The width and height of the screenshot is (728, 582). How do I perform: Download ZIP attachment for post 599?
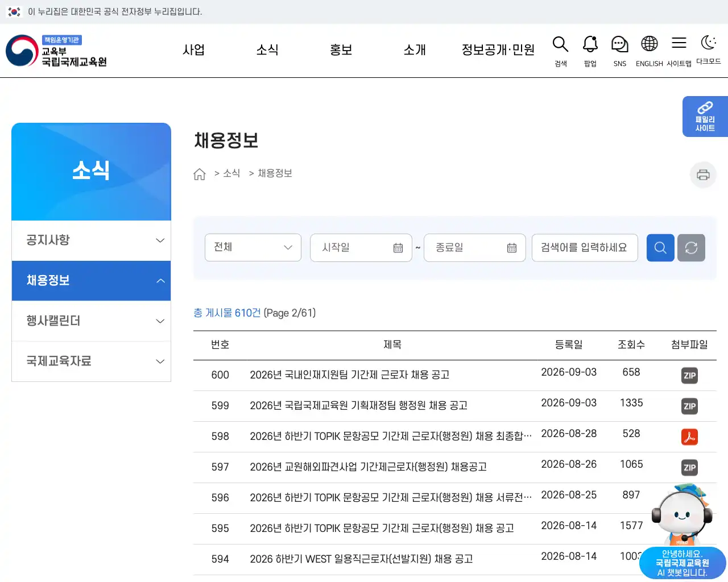coord(689,406)
